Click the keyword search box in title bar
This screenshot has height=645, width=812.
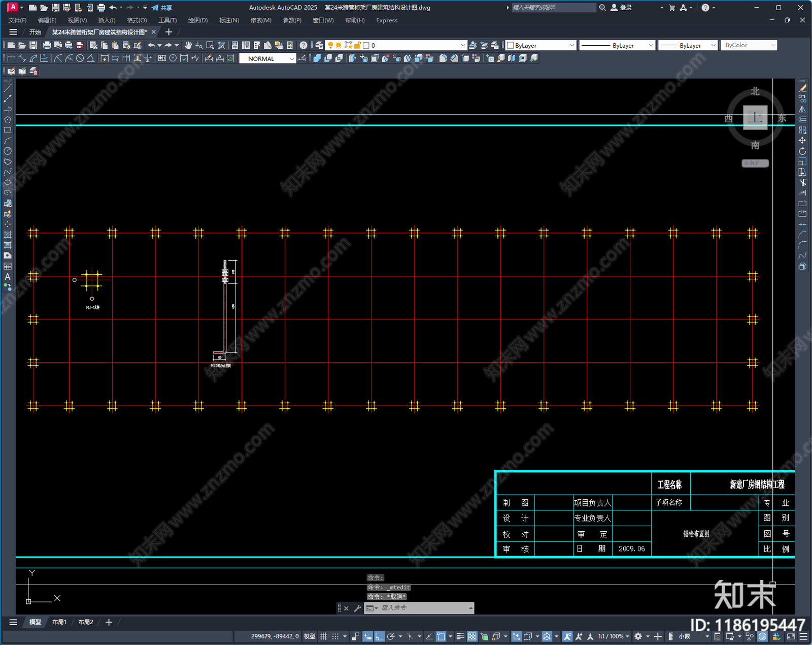pyautogui.click(x=553, y=8)
